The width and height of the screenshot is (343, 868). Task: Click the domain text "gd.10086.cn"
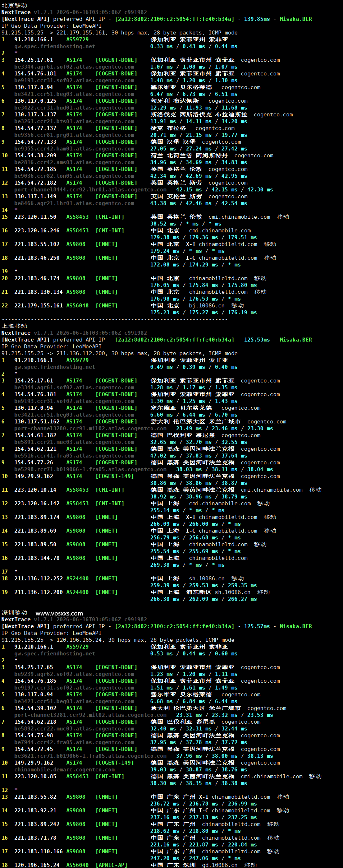[x=220, y=865]
